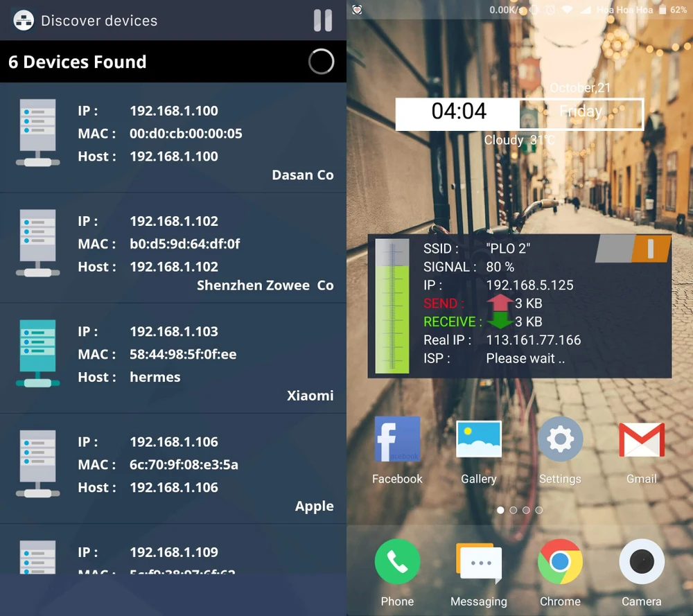Tap the WiFi icon in status bar

pos(568,10)
